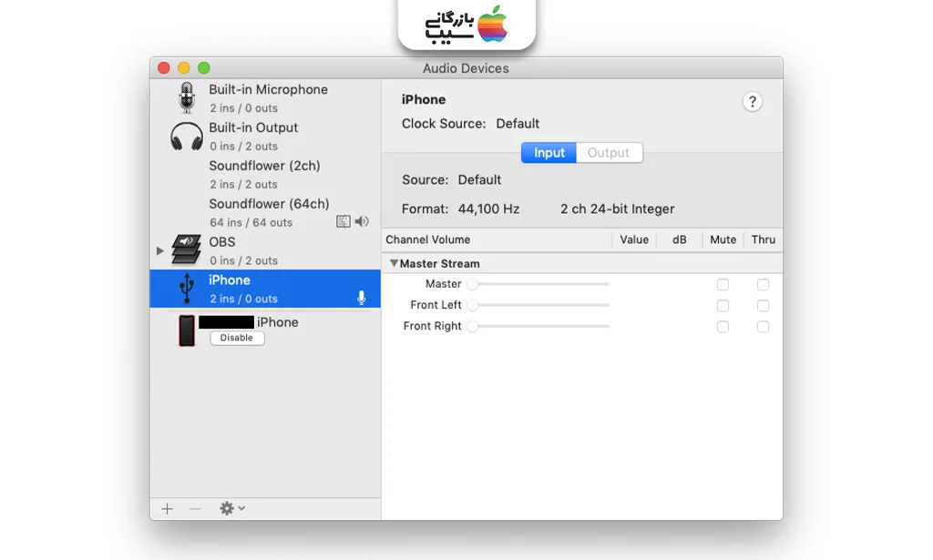Remove device with the minus button
The height and width of the screenshot is (560, 933).
pos(195,509)
